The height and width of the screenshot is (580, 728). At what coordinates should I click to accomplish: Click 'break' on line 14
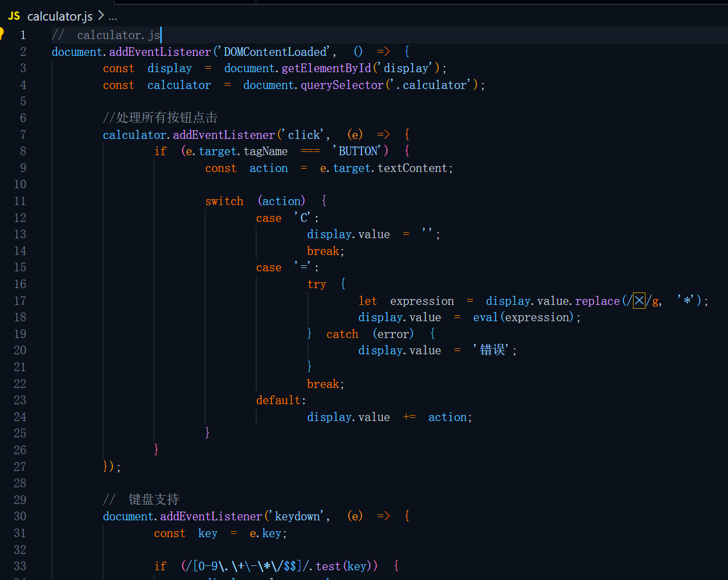click(324, 251)
